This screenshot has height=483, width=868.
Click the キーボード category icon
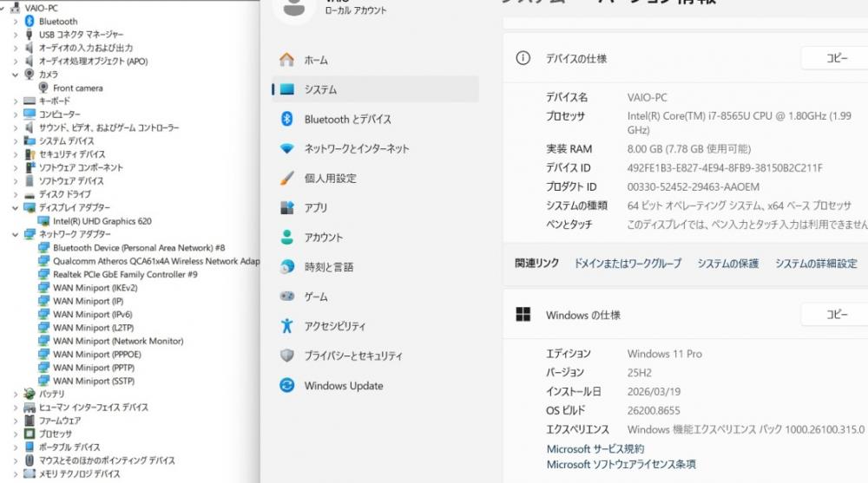(30, 101)
